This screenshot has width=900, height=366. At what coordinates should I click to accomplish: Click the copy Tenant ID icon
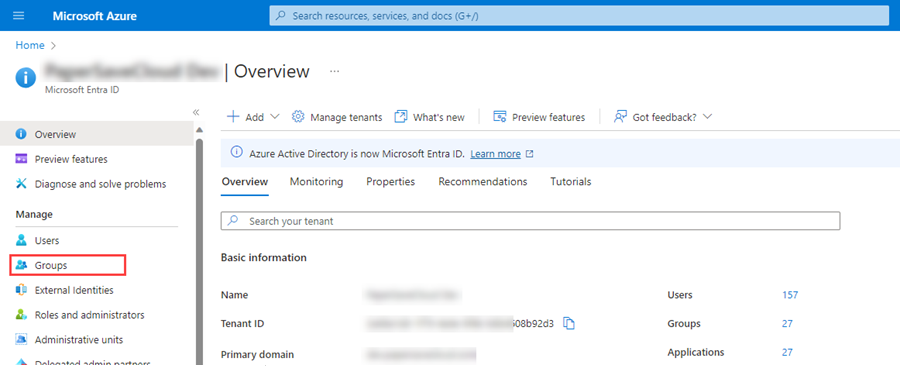[569, 324]
